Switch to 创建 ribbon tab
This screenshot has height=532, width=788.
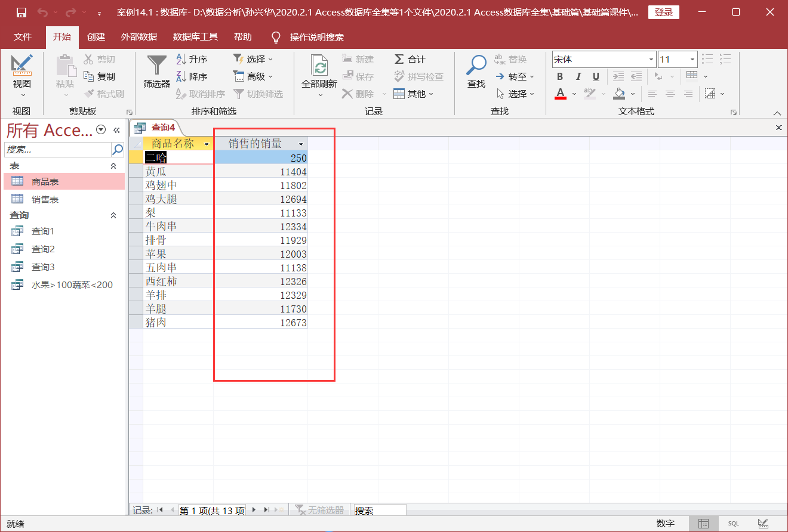click(x=96, y=37)
